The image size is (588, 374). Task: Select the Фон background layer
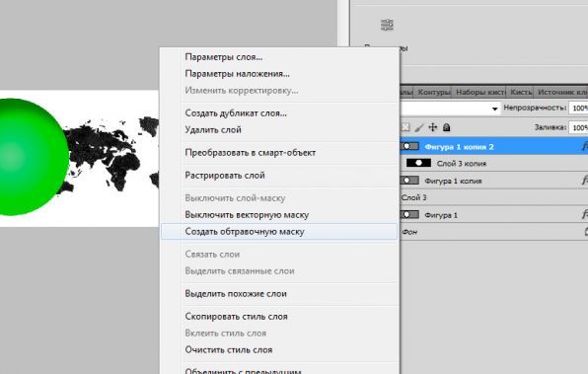[x=494, y=232]
